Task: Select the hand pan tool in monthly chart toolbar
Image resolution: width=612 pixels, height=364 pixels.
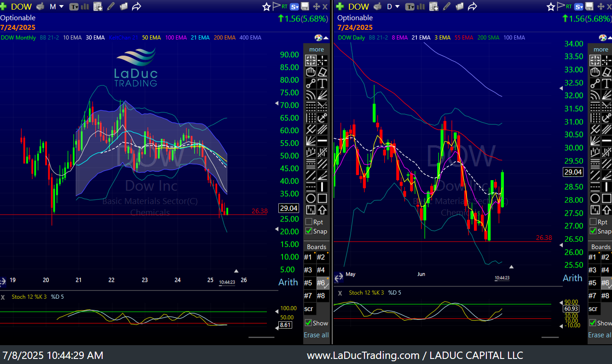Action: point(311,72)
